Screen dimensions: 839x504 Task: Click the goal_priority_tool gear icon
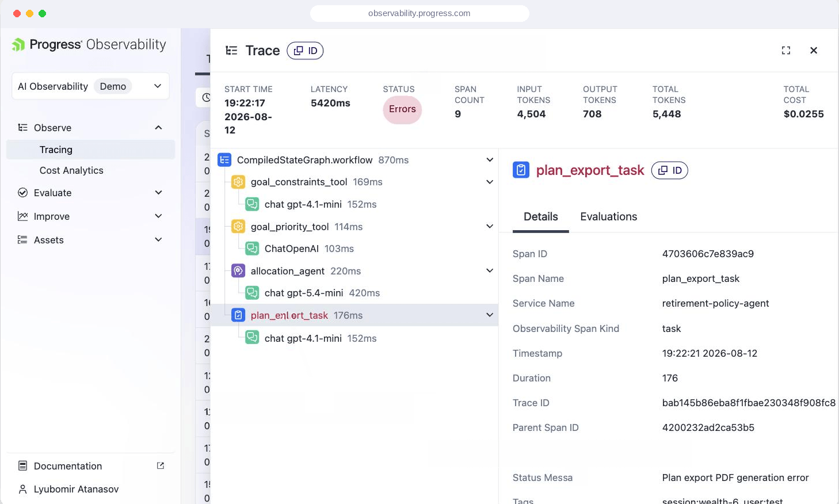(238, 227)
